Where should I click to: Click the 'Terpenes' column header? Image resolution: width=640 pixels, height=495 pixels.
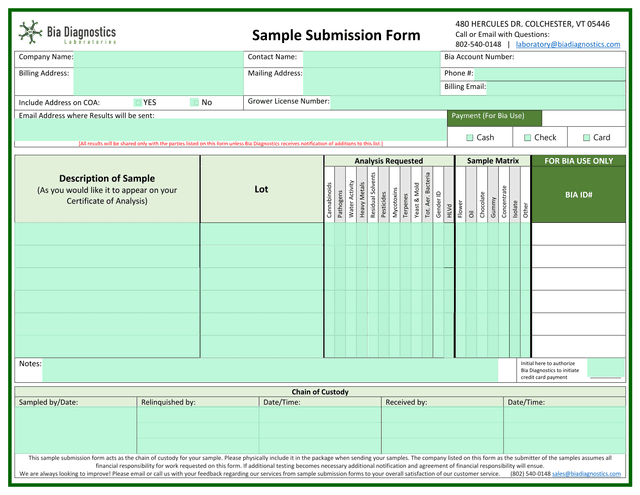click(406, 194)
